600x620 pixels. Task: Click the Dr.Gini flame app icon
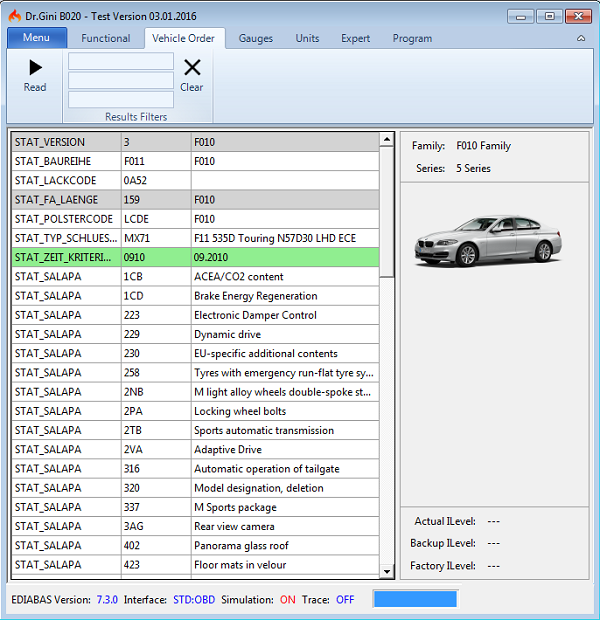tap(13, 16)
